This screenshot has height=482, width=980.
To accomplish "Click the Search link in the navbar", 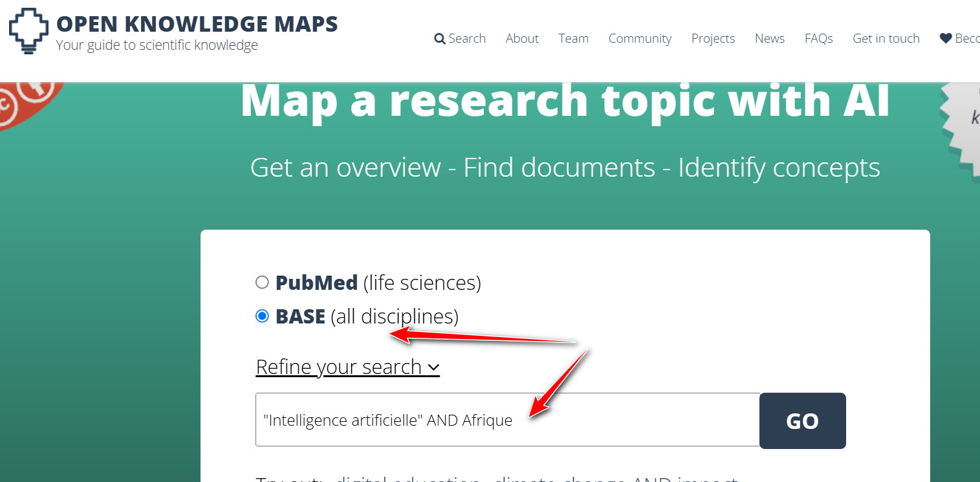I will (x=466, y=38).
